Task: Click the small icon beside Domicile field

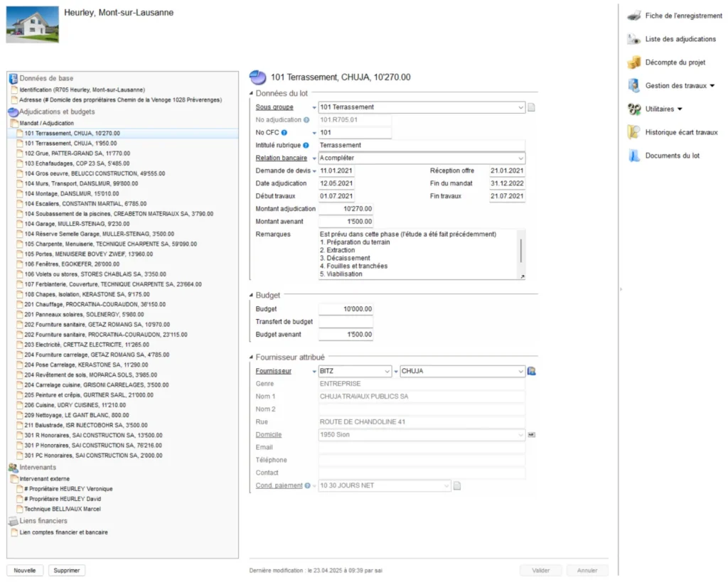Action: 532,435
